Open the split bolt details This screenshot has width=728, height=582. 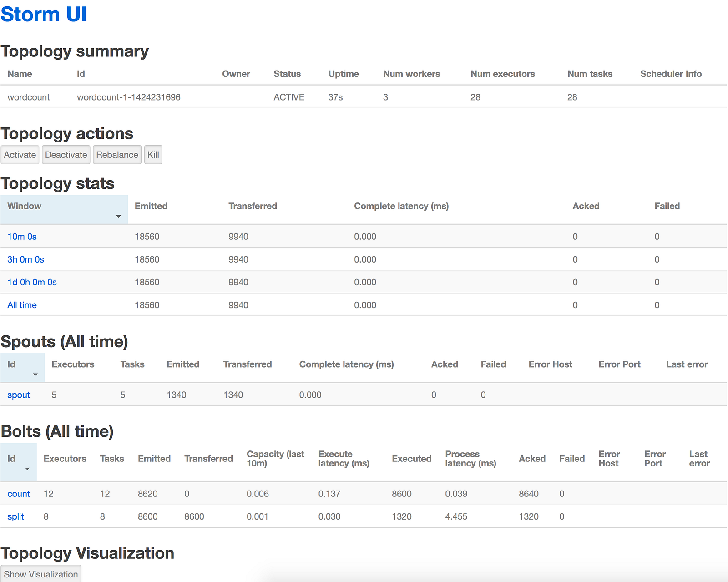tap(15, 516)
